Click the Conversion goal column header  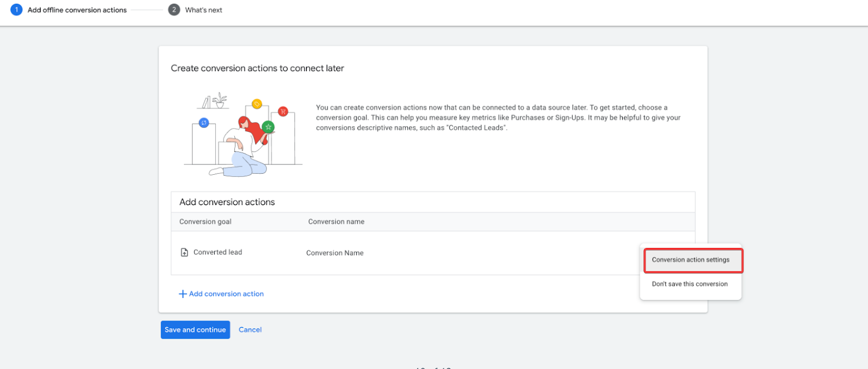205,221
